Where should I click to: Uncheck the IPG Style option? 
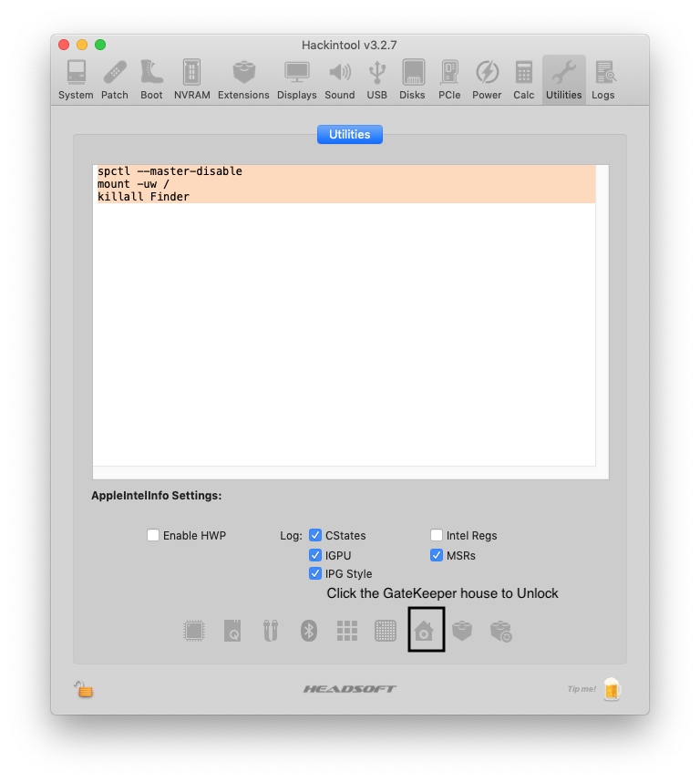click(315, 573)
